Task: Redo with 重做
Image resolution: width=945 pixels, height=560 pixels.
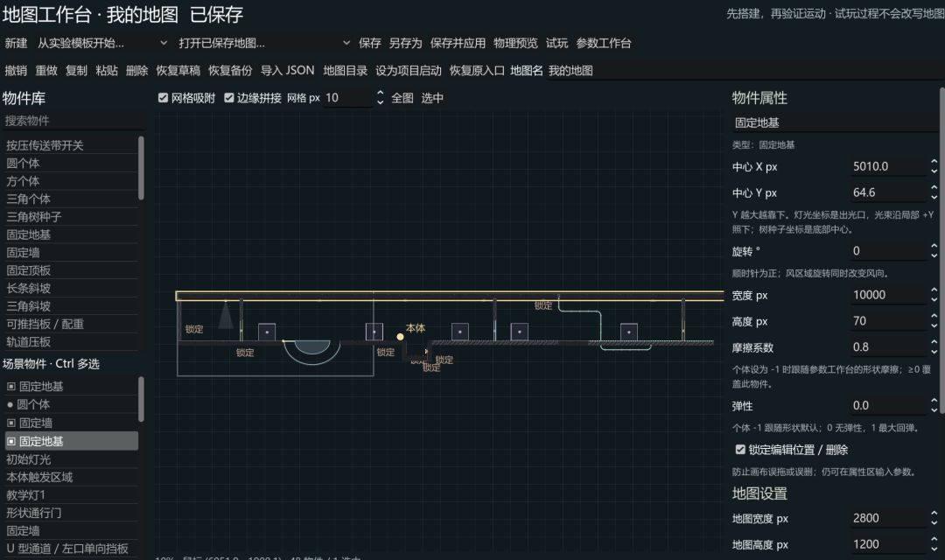Action: (46, 71)
